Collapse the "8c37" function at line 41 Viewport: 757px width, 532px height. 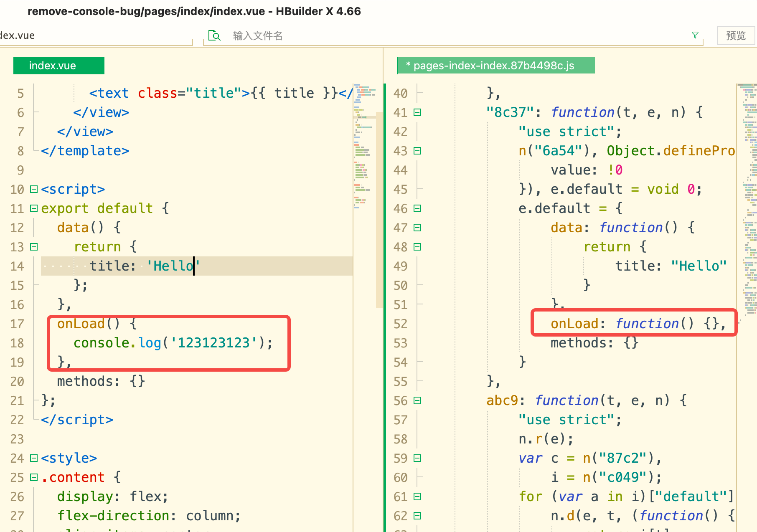tap(417, 112)
